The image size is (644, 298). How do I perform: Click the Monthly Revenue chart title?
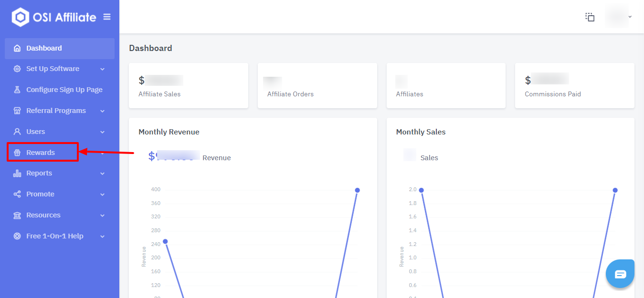click(x=169, y=132)
